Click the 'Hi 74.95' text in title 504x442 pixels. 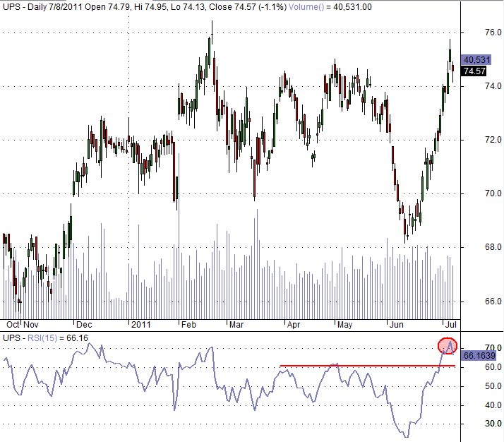click(x=151, y=7)
